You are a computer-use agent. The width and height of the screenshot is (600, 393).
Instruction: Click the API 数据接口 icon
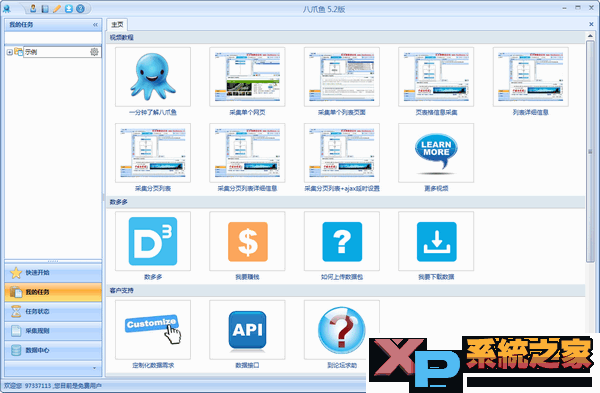(x=247, y=329)
